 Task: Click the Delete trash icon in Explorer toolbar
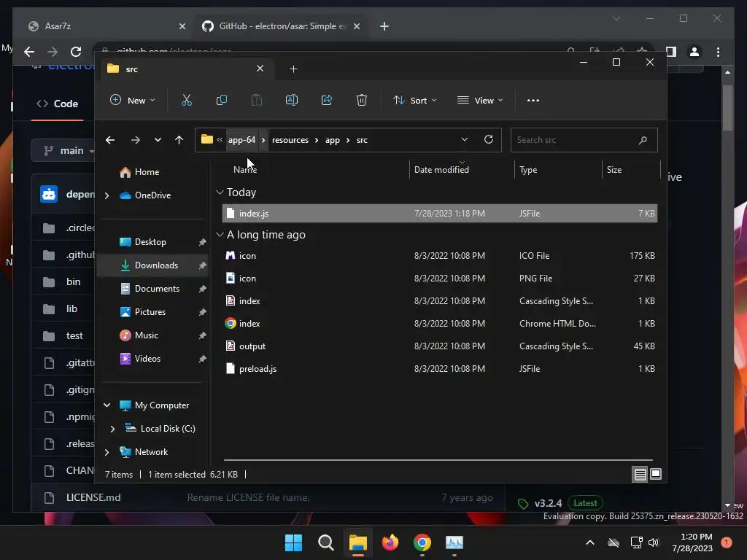[x=362, y=100]
